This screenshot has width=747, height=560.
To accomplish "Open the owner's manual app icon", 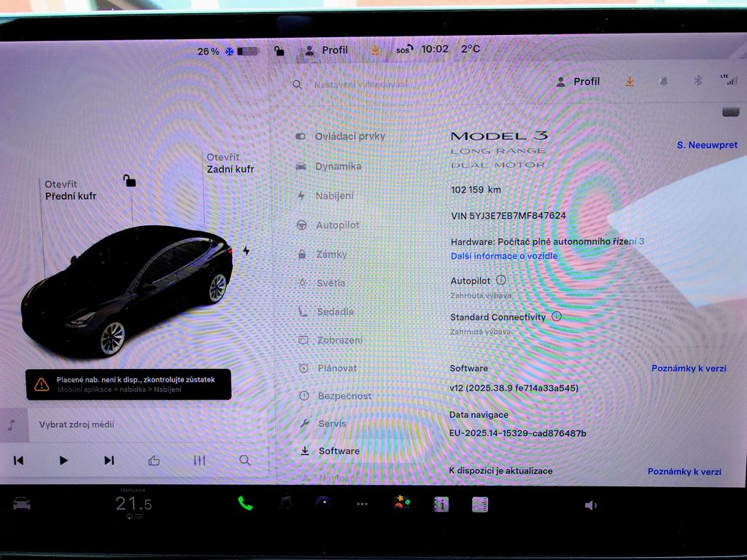I will pyautogui.click(x=441, y=505).
